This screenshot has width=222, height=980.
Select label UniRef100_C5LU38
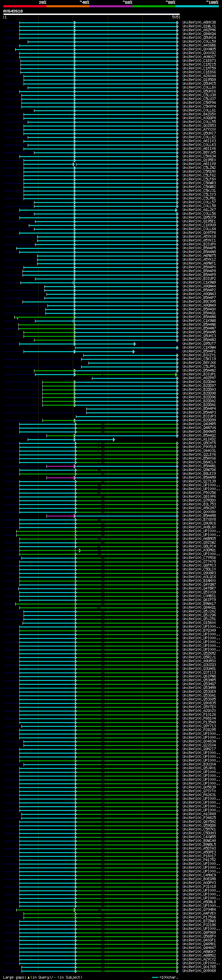pos(199,95)
